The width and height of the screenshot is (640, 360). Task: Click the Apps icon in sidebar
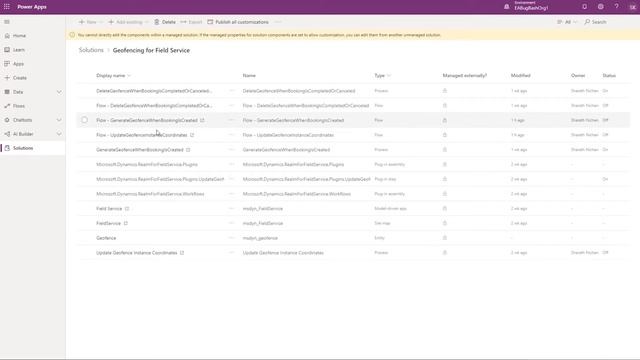pyautogui.click(x=7, y=64)
